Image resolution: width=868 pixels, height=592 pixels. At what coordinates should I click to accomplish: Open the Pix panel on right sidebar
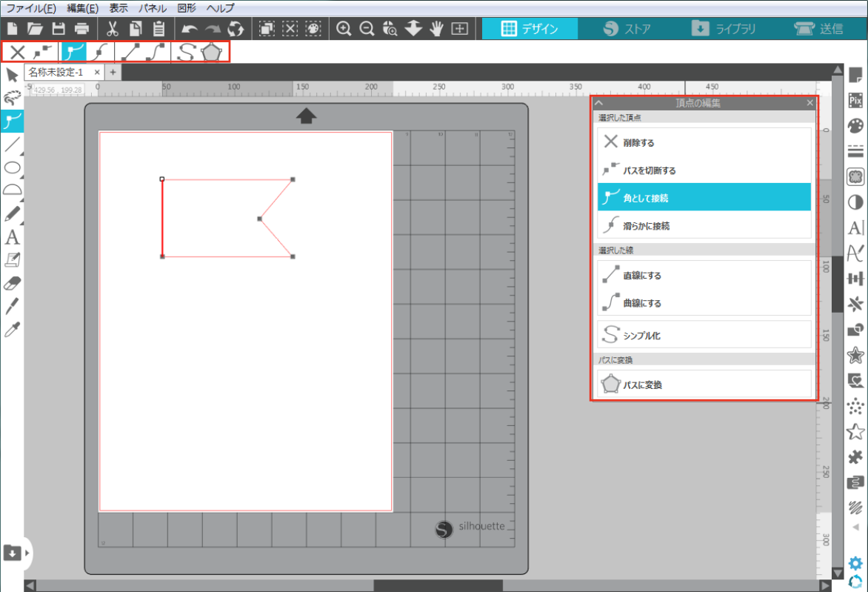[855, 99]
